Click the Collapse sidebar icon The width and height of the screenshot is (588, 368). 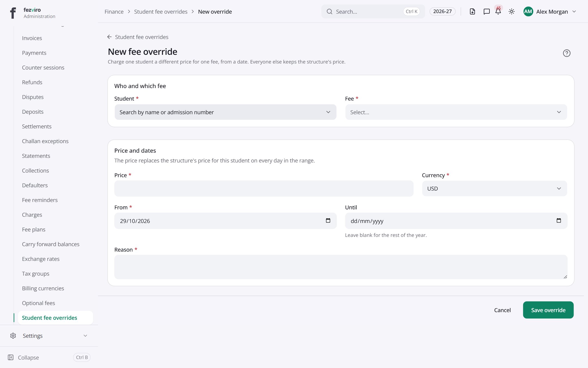point(11,357)
